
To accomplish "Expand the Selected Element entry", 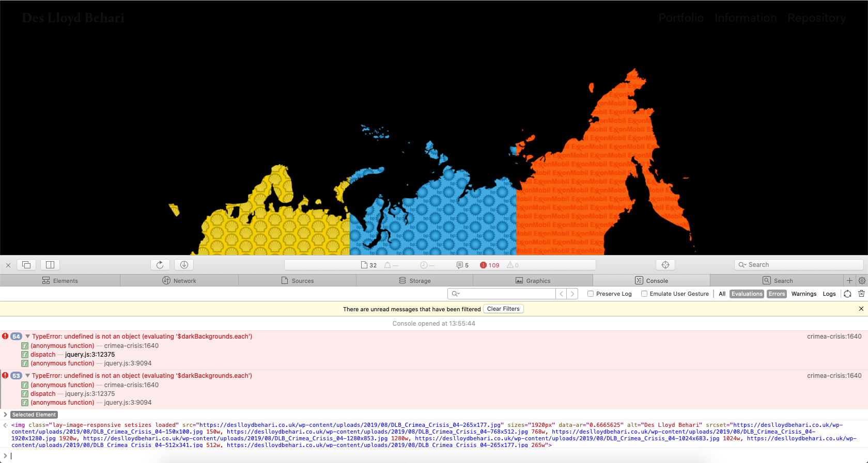I will [x=5, y=414].
